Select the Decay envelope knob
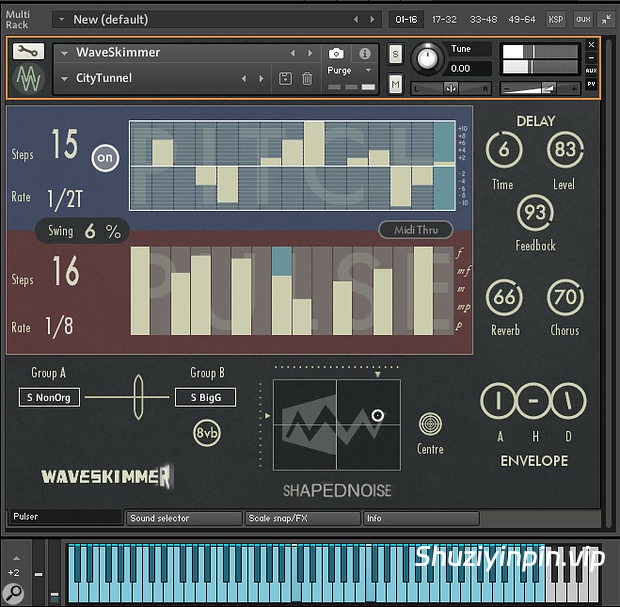 (569, 401)
